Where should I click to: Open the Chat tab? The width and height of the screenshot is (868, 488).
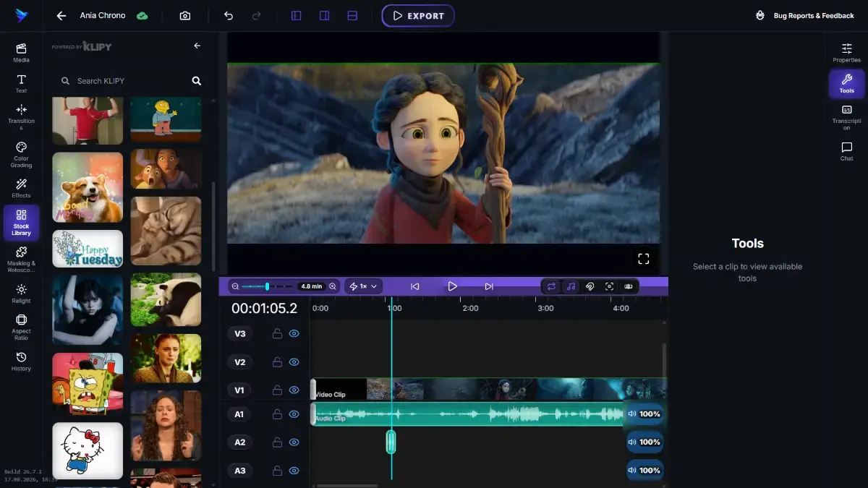coord(846,151)
